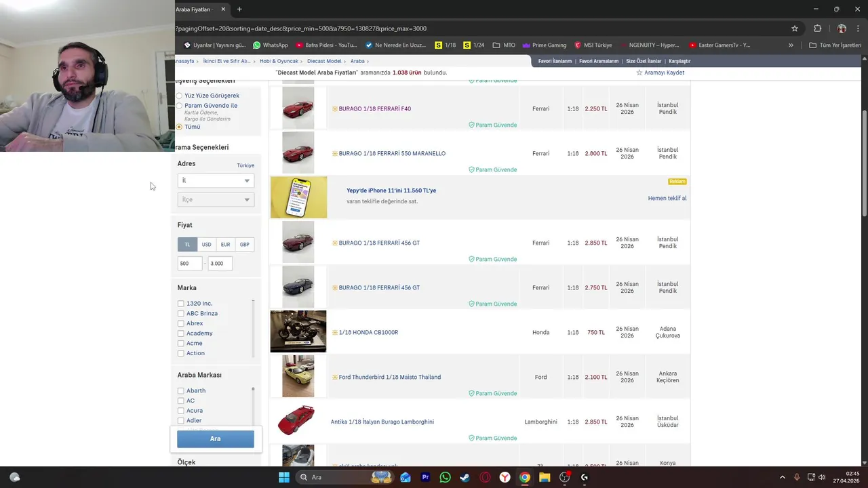Screen dimensions: 868x488
Task: Check the Abarth car brand box
Action: pos(181,390)
